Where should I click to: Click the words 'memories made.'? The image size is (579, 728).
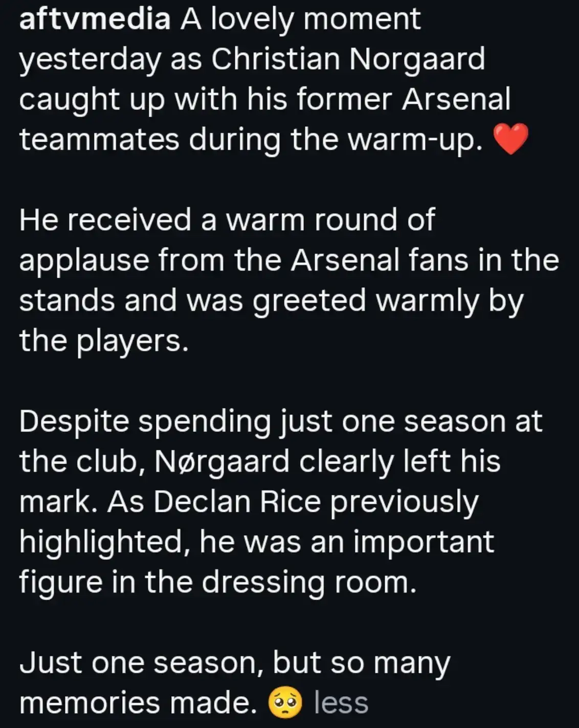(x=138, y=703)
